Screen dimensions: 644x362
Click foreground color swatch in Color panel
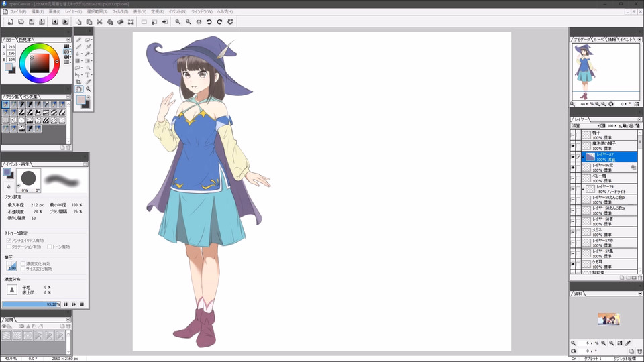coord(8,67)
